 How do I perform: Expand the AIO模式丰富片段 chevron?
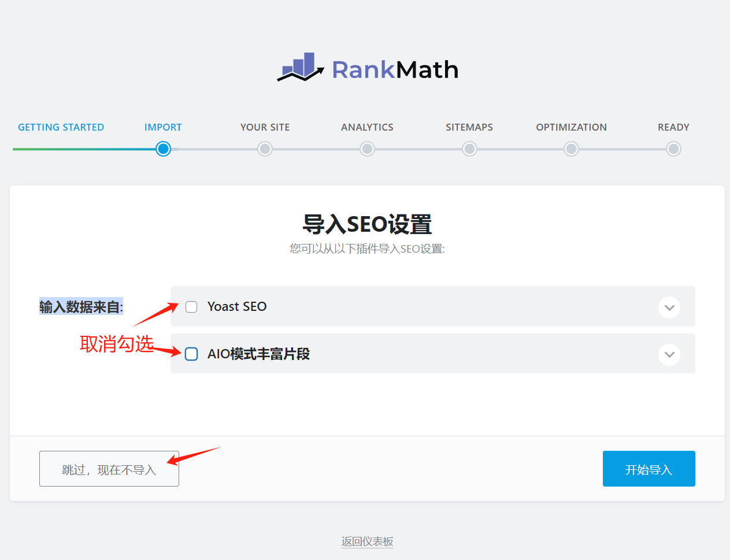pyautogui.click(x=669, y=354)
